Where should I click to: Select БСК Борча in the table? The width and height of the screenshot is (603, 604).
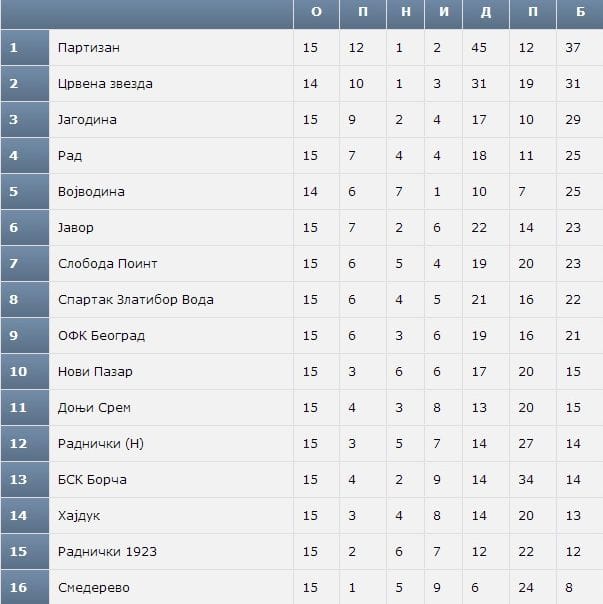[92, 480]
